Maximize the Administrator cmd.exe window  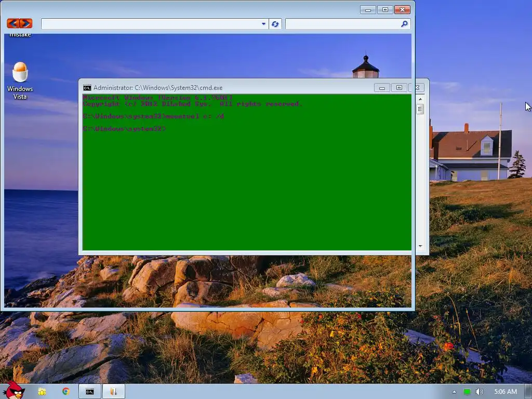point(399,88)
